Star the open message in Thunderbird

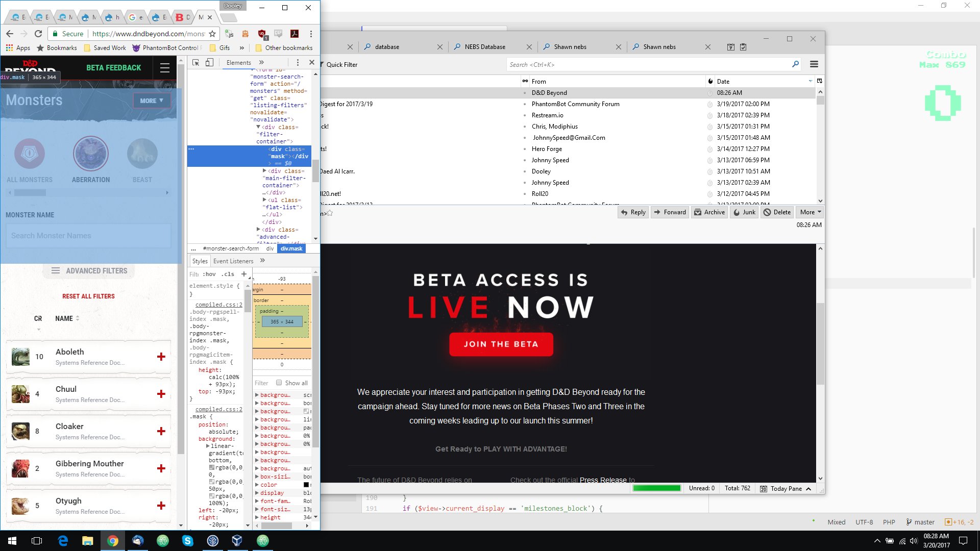tap(330, 213)
